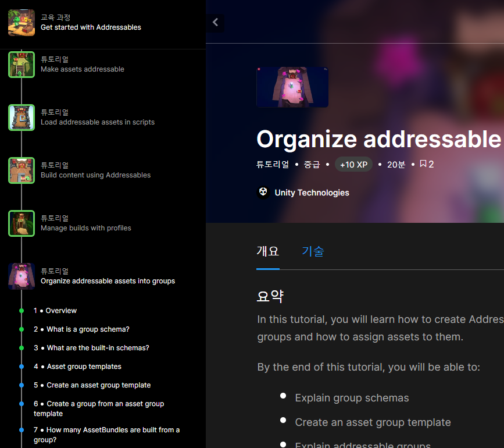Switch to the 개요 tab
The width and height of the screenshot is (504, 448).
[268, 251]
